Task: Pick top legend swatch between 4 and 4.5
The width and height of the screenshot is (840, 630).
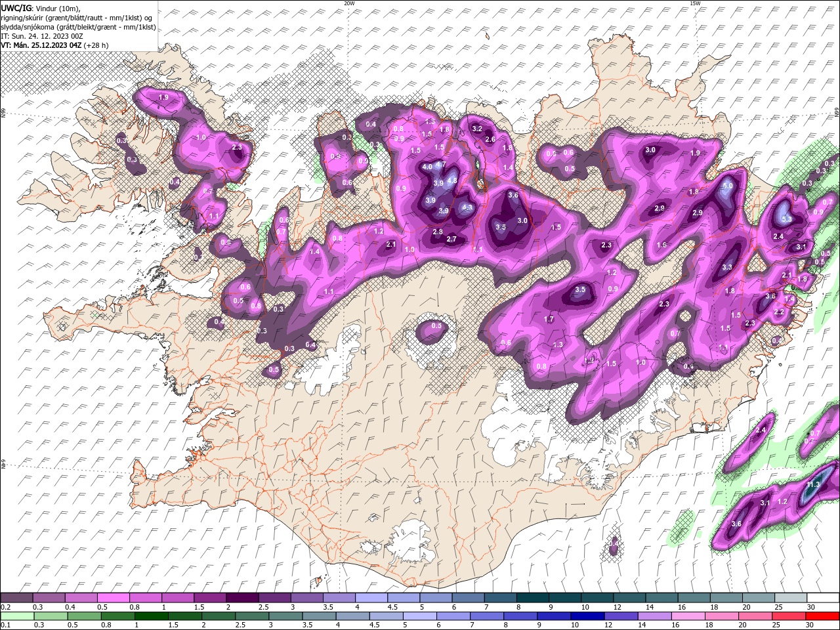Action: (x=371, y=598)
